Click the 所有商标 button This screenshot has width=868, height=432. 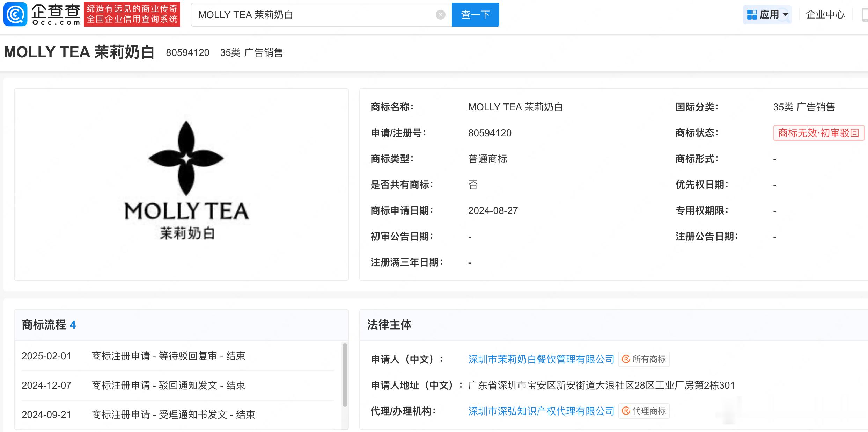tap(644, 359)
